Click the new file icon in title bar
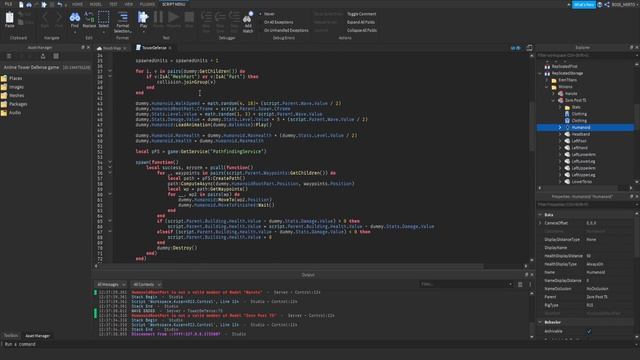 point(21,4)
